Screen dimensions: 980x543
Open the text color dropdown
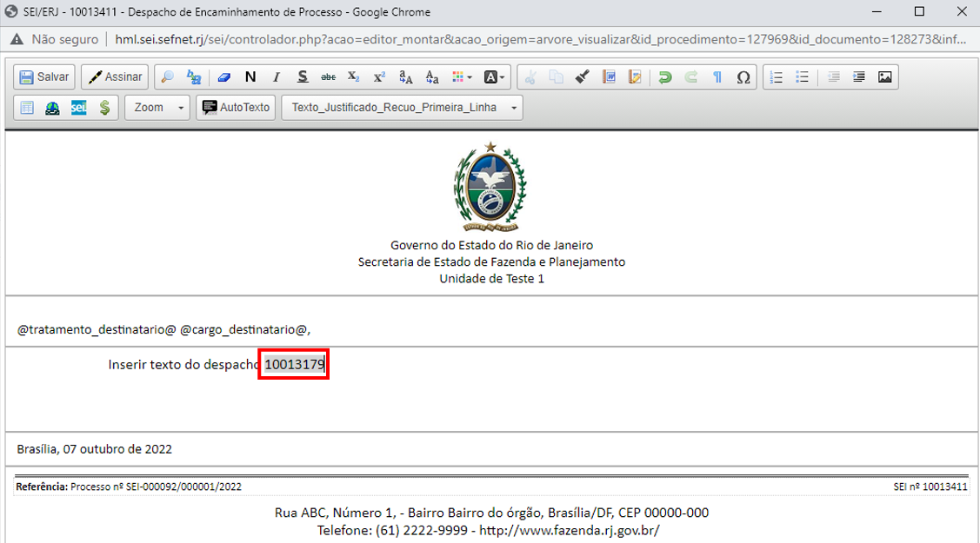pos(463,77)
